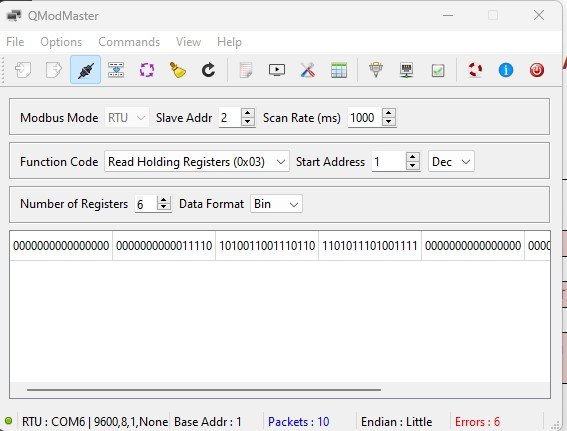Viewport: 567px width, 431px height.
Task: Open the Dec address format dropdown
Action: coord(451,161)
